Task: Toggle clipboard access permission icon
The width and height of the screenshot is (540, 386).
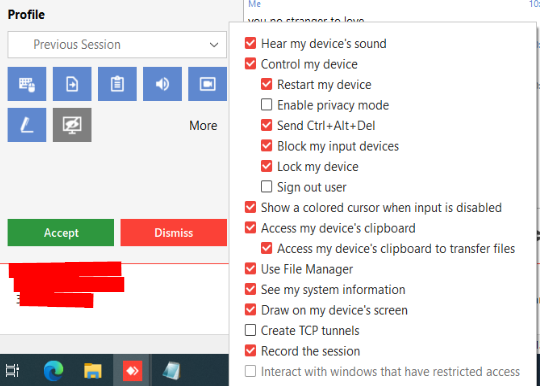Action: click(117, 84)
